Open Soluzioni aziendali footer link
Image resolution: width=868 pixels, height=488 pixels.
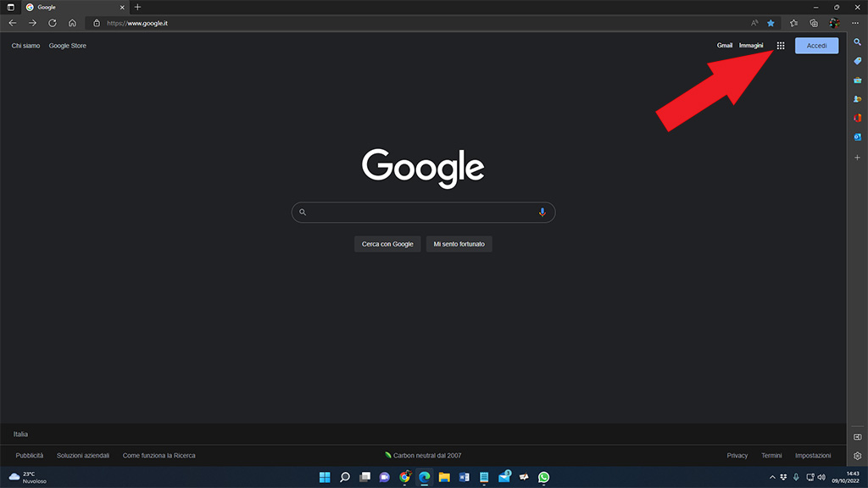click(83, 455)
